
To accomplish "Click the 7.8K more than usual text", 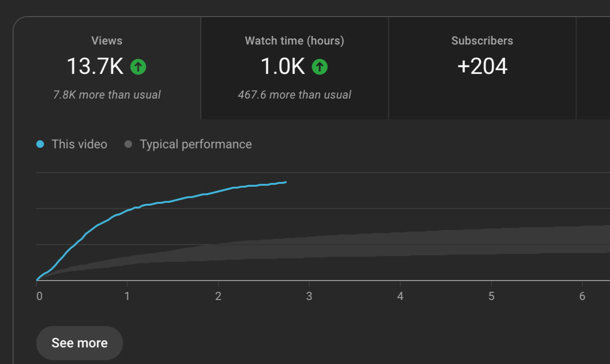I will coord(107,95).
